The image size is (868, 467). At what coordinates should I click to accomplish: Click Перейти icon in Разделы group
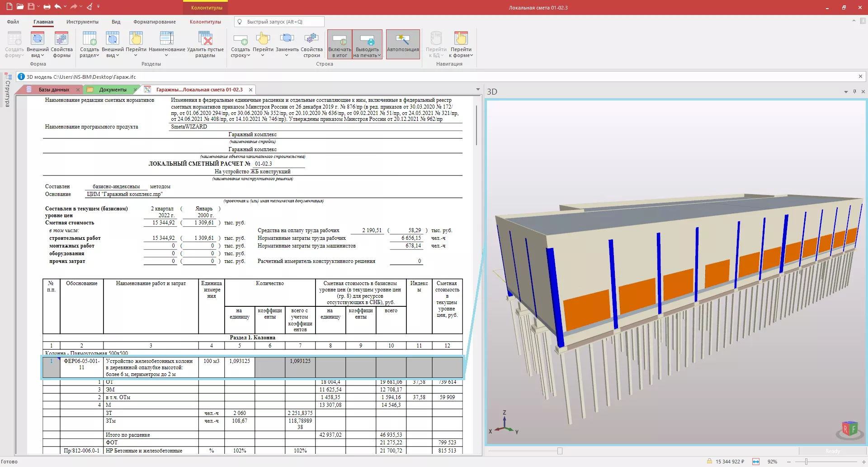[136, 45]
